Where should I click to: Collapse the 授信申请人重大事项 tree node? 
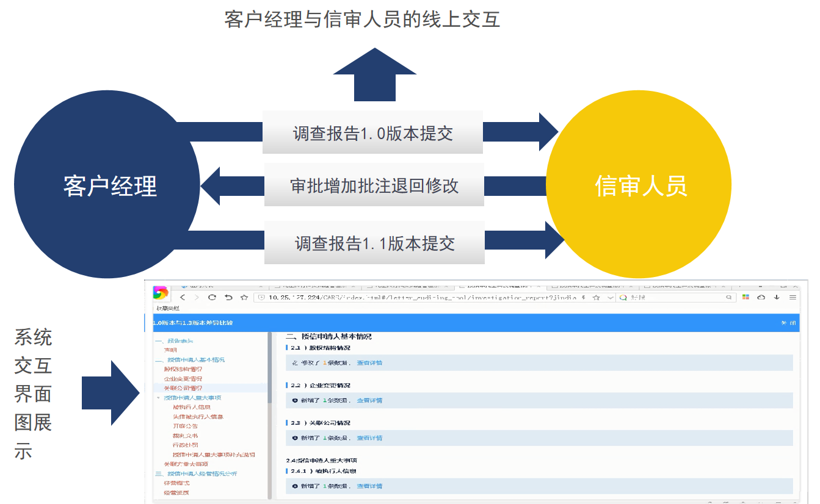(158, 397)
